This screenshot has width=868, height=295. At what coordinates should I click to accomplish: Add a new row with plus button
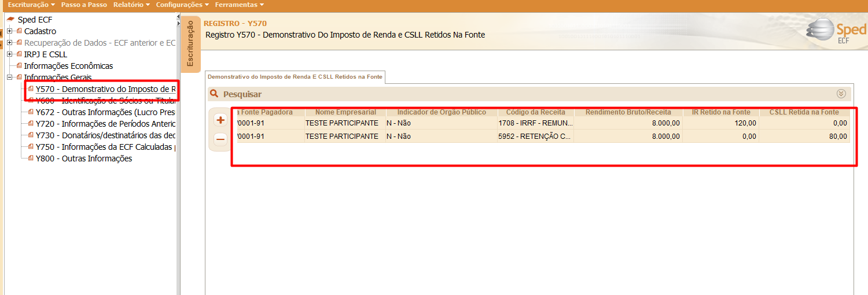click(x=220, y=120)
